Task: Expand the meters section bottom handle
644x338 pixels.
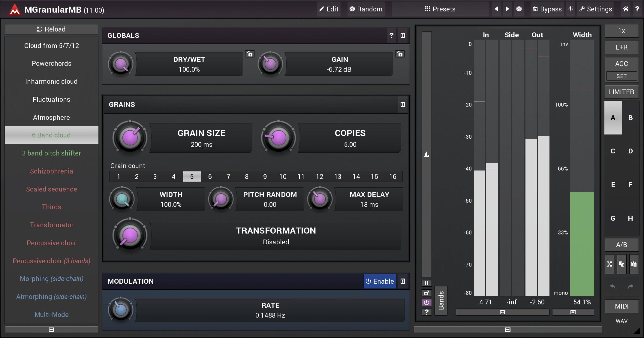Action: 507,330
